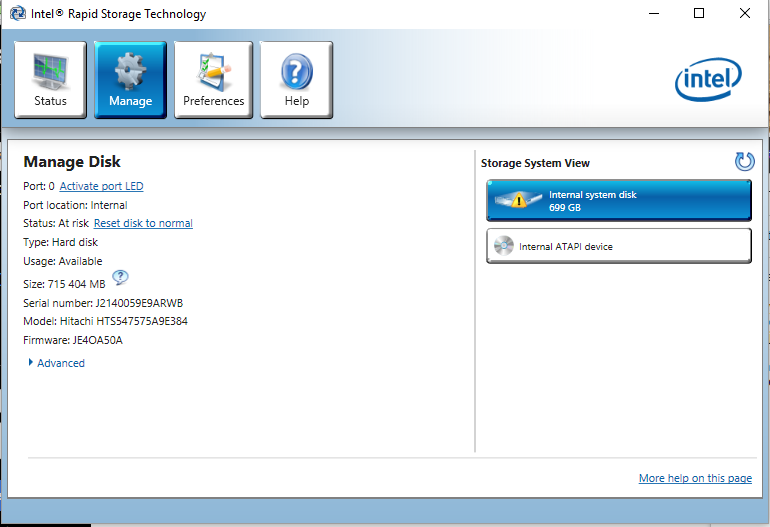The width and height of the screenshot is (770, 527).
Task: Click the Storage System View heading
Action: tap(535, 163)
